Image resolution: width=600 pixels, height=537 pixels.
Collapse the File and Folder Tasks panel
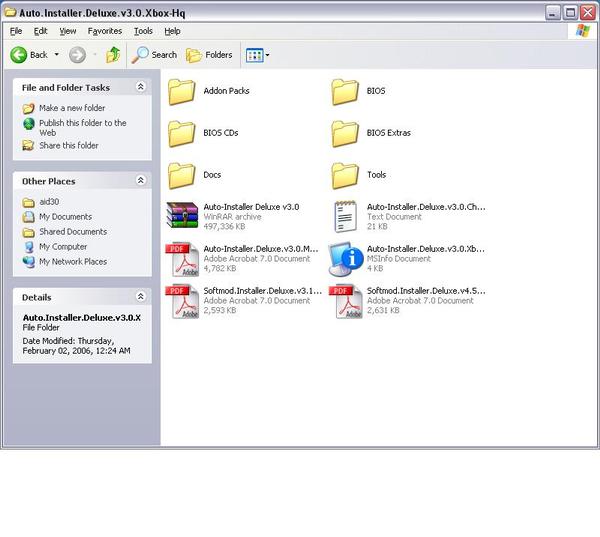tap(140, 87)
